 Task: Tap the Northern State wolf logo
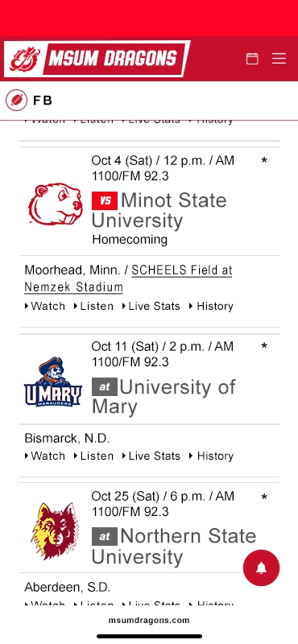[x=55, y=531]
